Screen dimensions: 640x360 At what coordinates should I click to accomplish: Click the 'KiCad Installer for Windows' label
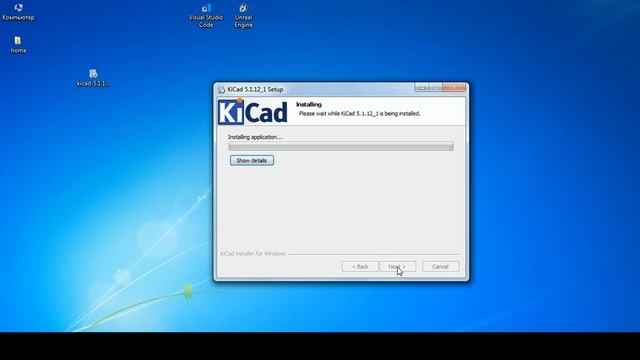253,253
